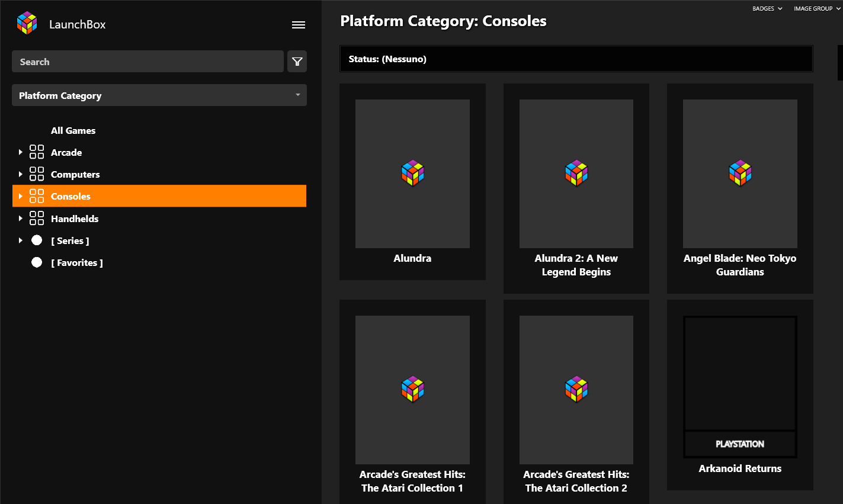This screenshot has width=843, height=504.
Task: Expand the Handhelds tree node
Action: [21, 219]
